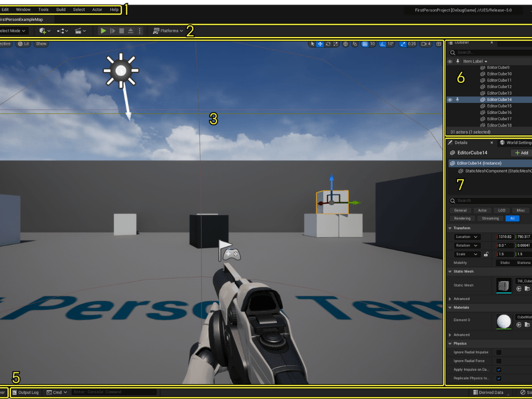Click the Eject icon in toolbar

pyautogui.click(x=130, y=31)
